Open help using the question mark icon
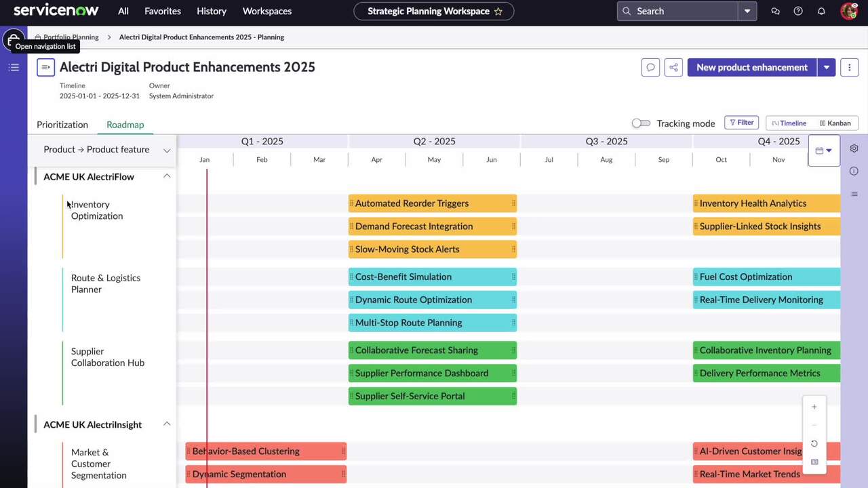 click(x=798, y=11)
